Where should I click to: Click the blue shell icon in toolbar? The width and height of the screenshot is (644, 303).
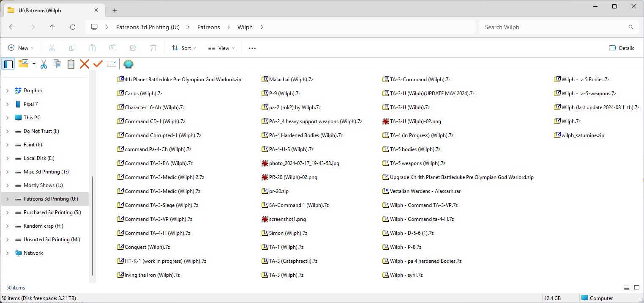pos(128,64)
